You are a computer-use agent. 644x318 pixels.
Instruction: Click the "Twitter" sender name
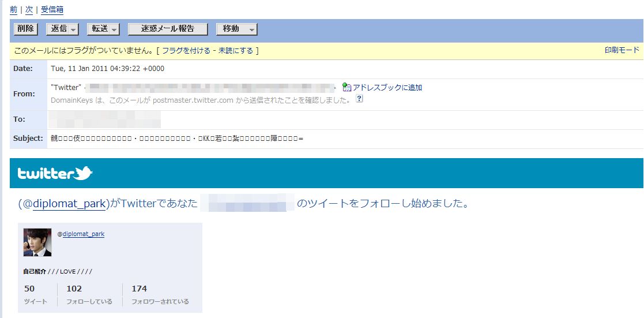(66, 88)
